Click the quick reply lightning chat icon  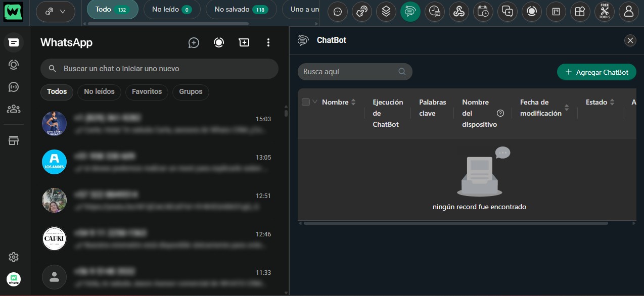click(x=508, y=12)
